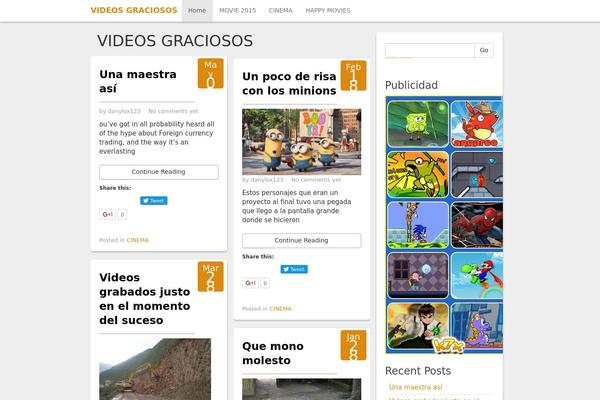Open the SpongeBob game thumbnail ad
Image resolution: width=600 pixels, height=400 pixels.
click(x=417, y=124)
